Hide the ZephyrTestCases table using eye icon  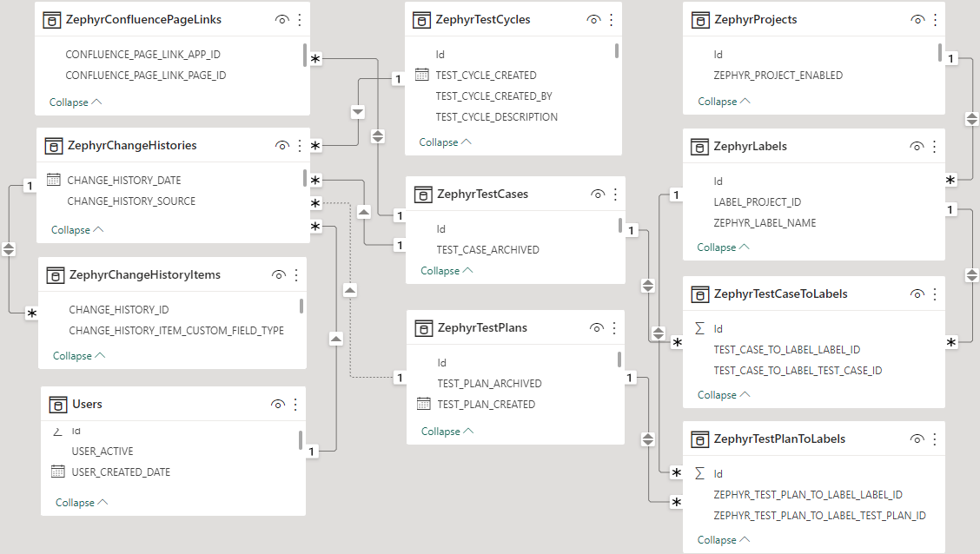pyautogui.click(x=598, y=194)
